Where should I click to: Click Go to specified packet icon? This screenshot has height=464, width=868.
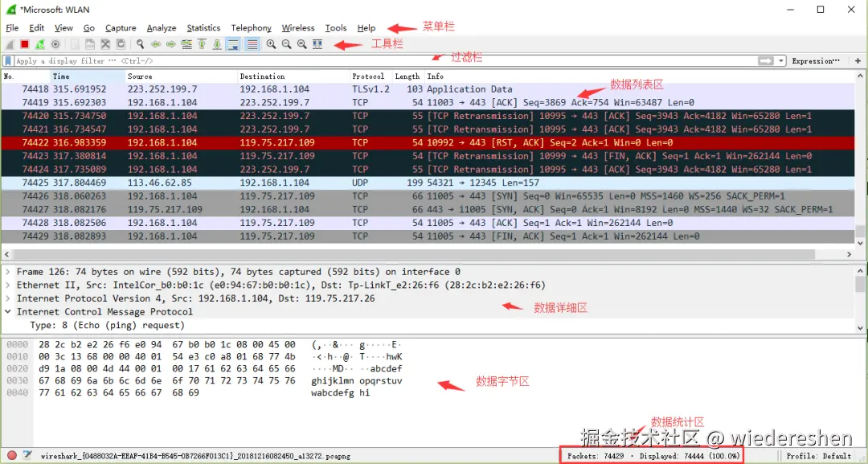[186, 44]
